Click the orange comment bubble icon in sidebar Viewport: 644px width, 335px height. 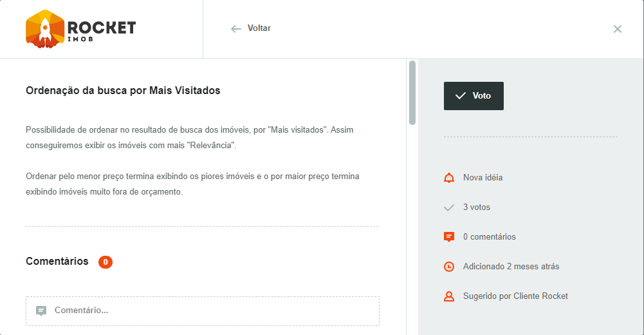pyautogui.click(x=449, y=237)
